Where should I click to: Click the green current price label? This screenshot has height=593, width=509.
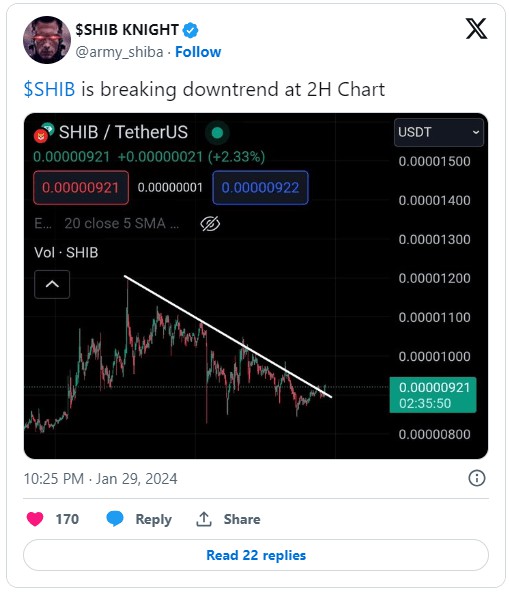coord(433,395)
